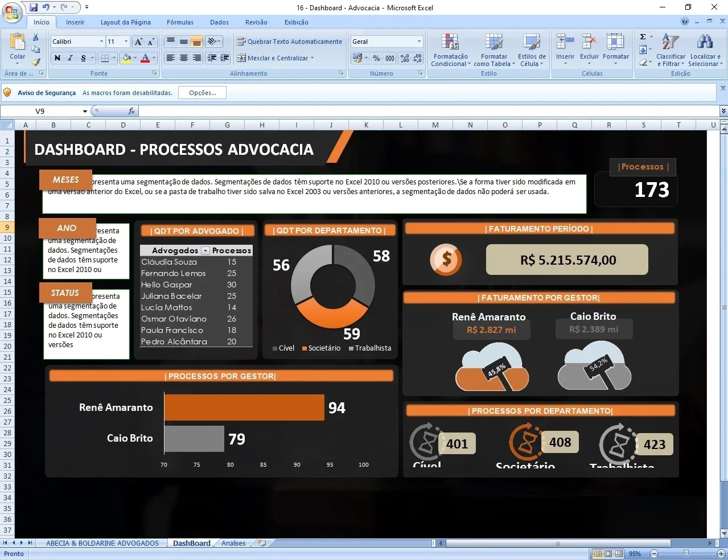728x560 pixels.
Task: Open the Office Button menu
Action: tap(11, 12)
